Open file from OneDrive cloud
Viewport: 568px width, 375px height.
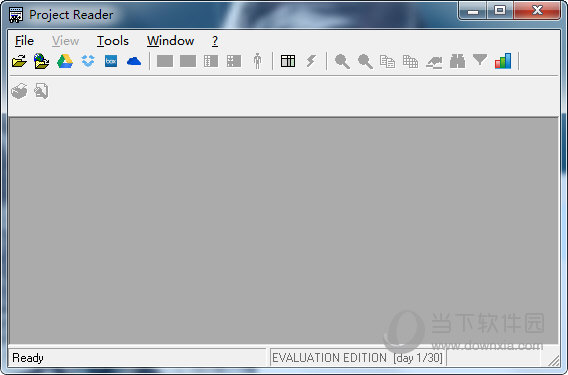coord(134,61)
